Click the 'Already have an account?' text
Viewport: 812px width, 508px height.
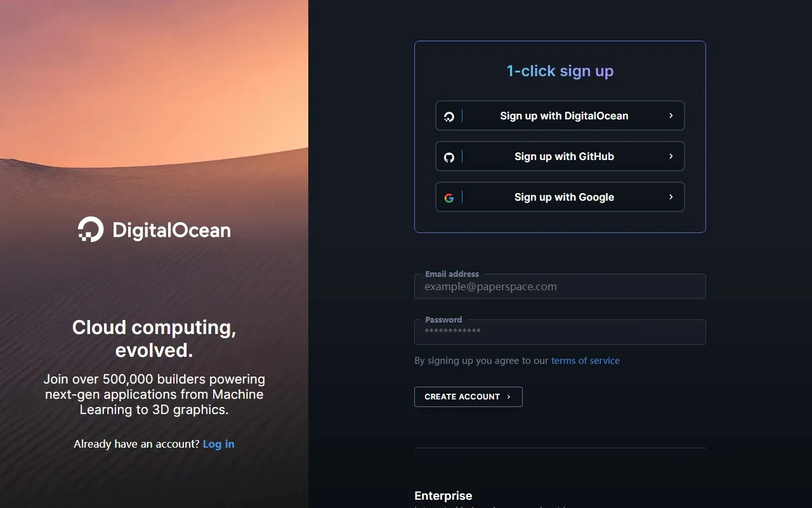pyautogui.click(x=136, y=444)
